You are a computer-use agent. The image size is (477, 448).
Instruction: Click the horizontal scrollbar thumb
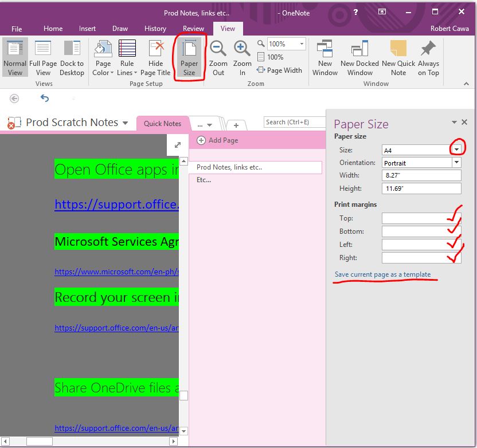click(x=40, y=441)
